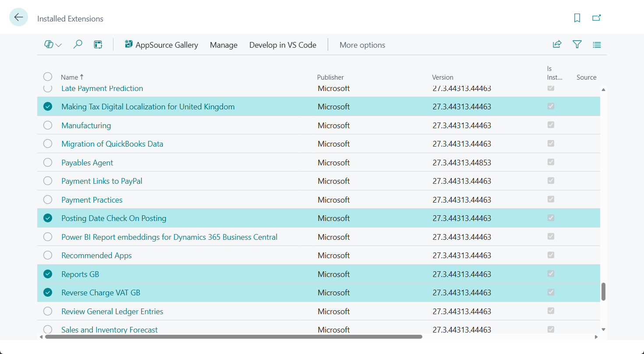Open the page in a new window icon
The height and width of the screenshot is (354, 644).
click(x=596, y=18)
